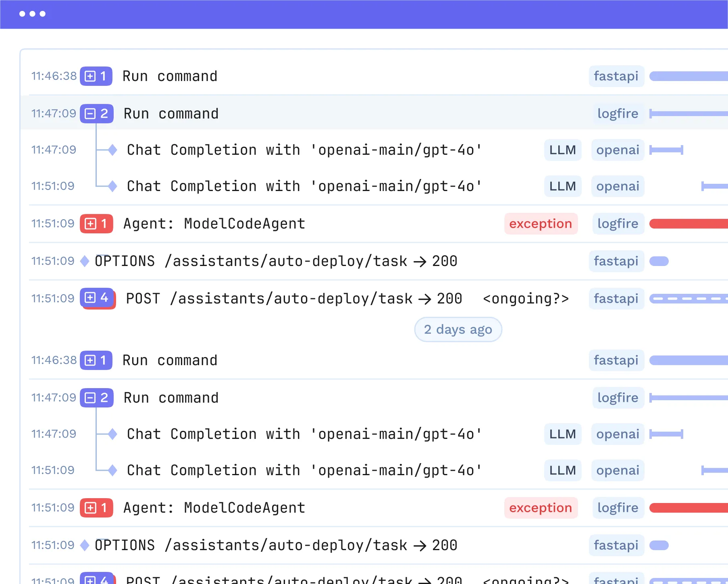Viewport: 728px width, 584px height.
Task: Click the first red exception duration bar
Action: [688, 224]
